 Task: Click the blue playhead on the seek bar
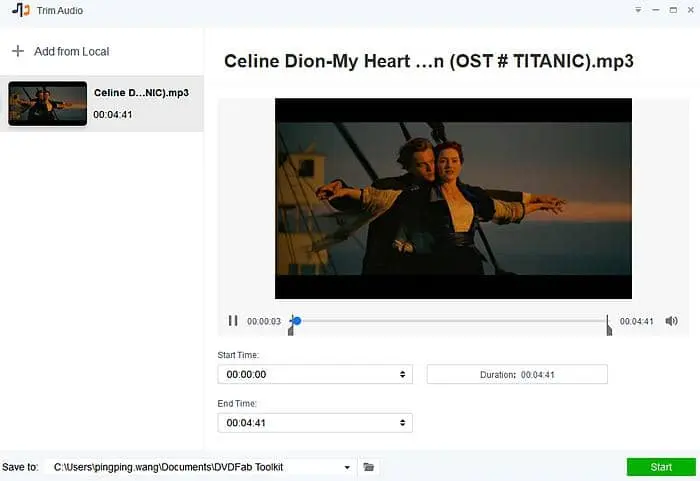tap(296, 320)
